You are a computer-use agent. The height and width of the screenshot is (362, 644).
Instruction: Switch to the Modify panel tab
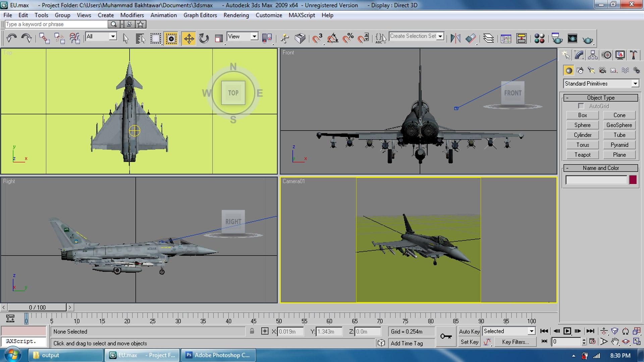point(579,55)
